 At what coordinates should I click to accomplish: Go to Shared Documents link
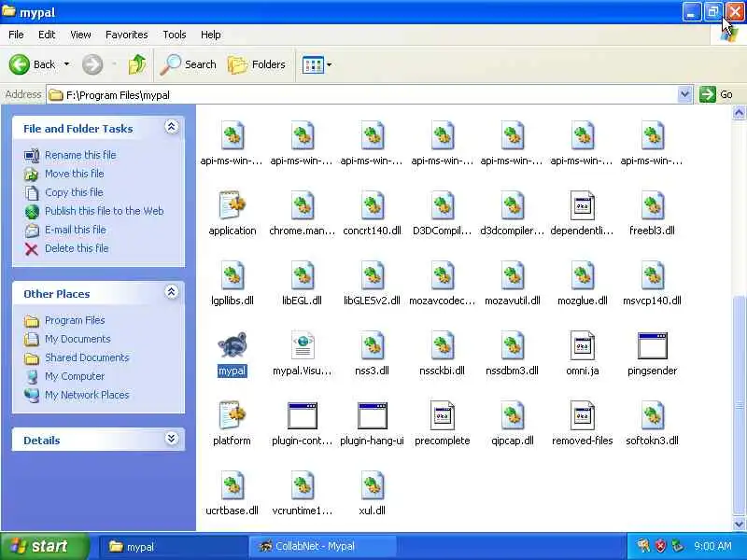click(87, 357)
